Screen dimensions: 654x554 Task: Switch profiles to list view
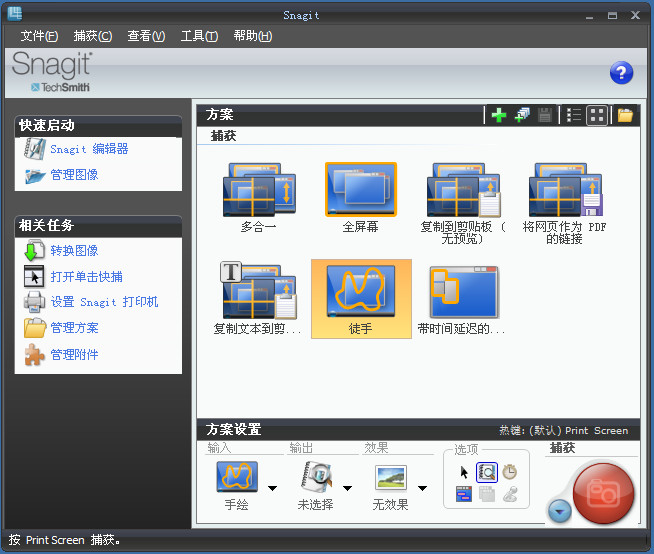[x=574, y=115]
